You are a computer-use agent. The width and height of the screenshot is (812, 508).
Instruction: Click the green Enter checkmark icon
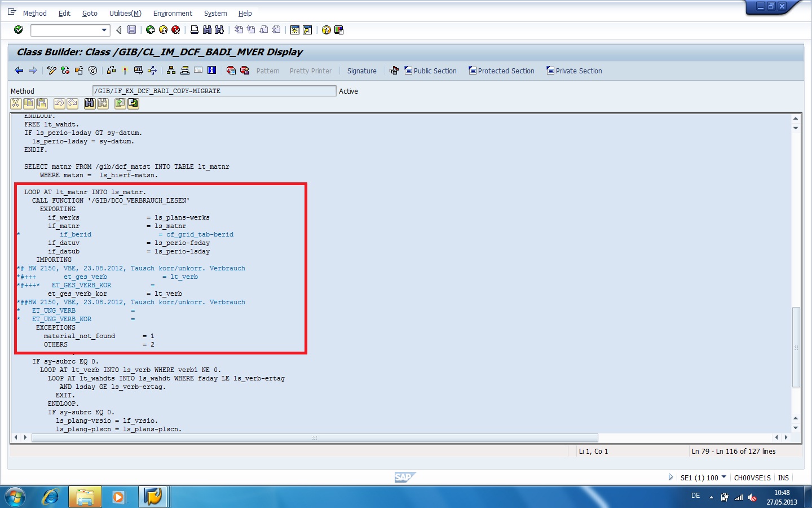[19, 30]
